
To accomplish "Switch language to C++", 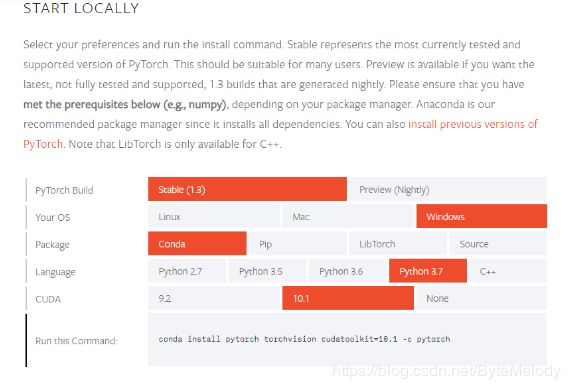I will coord(509,271).
